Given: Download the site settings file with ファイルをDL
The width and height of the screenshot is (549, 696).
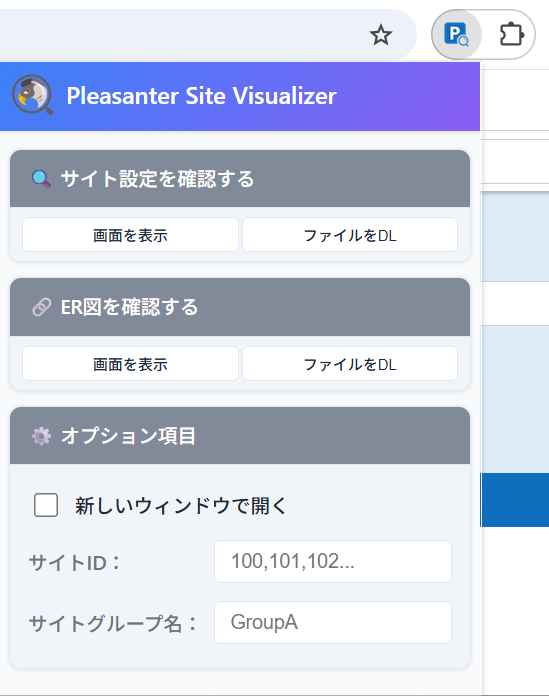Looking at the screenshot, I should (x=350, y=235).
